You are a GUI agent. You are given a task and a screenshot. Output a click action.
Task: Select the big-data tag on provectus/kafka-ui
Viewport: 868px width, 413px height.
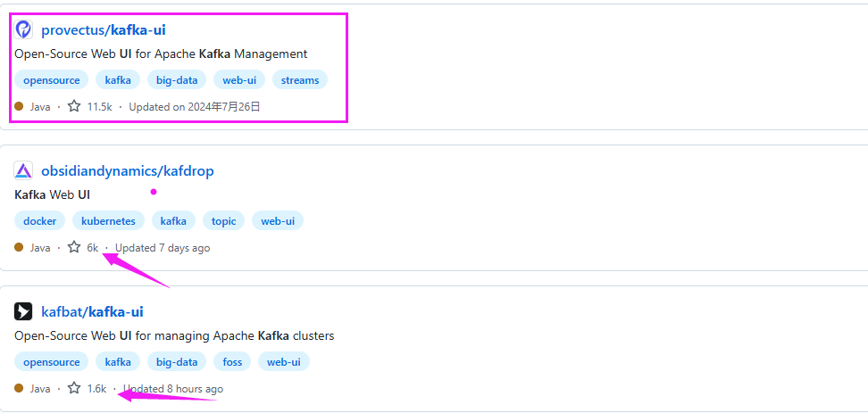point(177,80)
